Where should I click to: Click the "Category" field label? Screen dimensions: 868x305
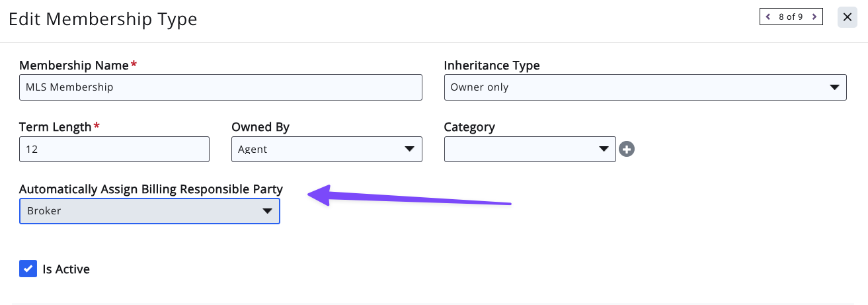(469, 127)
